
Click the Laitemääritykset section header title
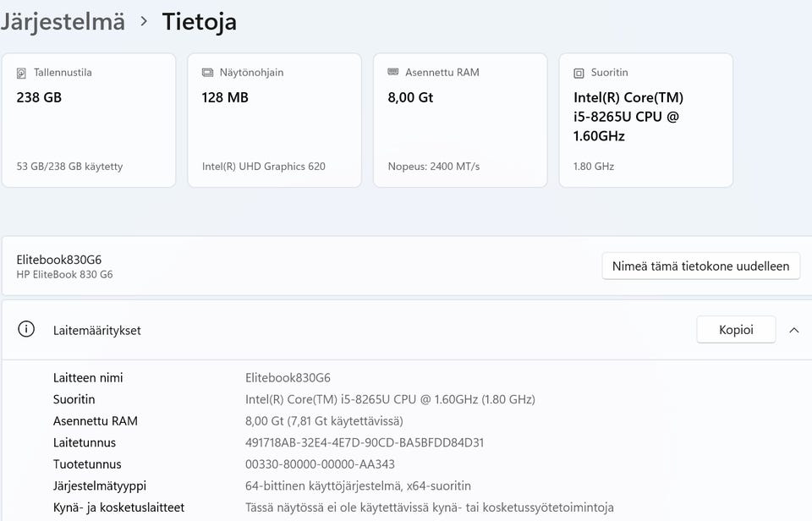[x=97, y=331]
